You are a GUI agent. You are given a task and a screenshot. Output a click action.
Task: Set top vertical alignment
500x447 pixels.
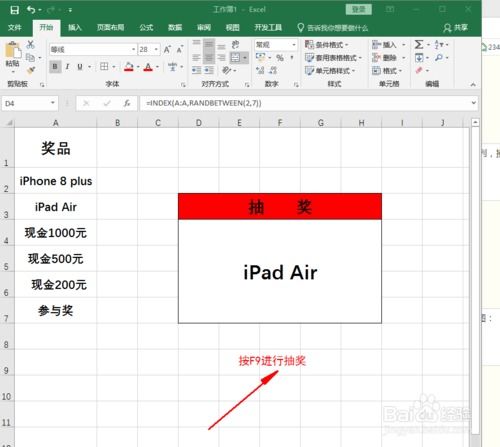[x=196, y=44]
